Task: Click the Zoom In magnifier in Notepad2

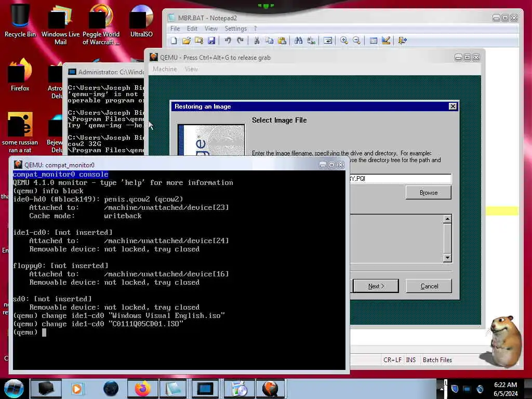Action: pyautogui.click(x=344, y=41)
